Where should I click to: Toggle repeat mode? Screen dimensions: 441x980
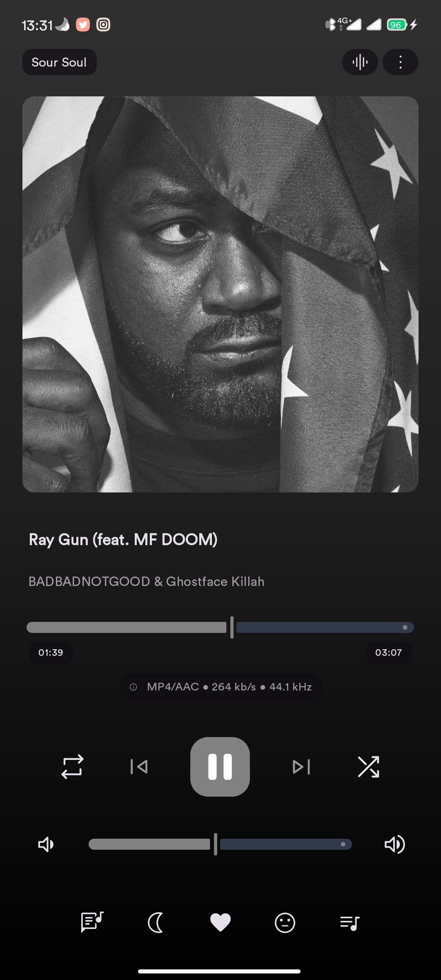(x=72, y=766)
